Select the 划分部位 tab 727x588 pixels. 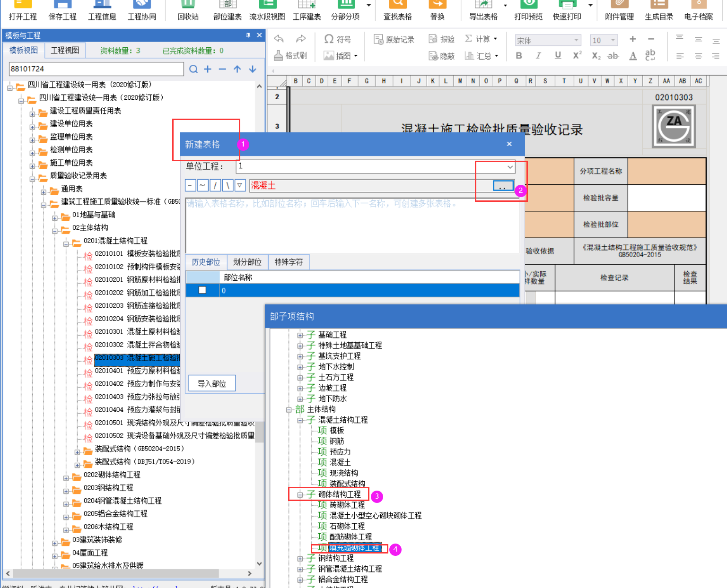pyautogui.click(x=247, y=262)
